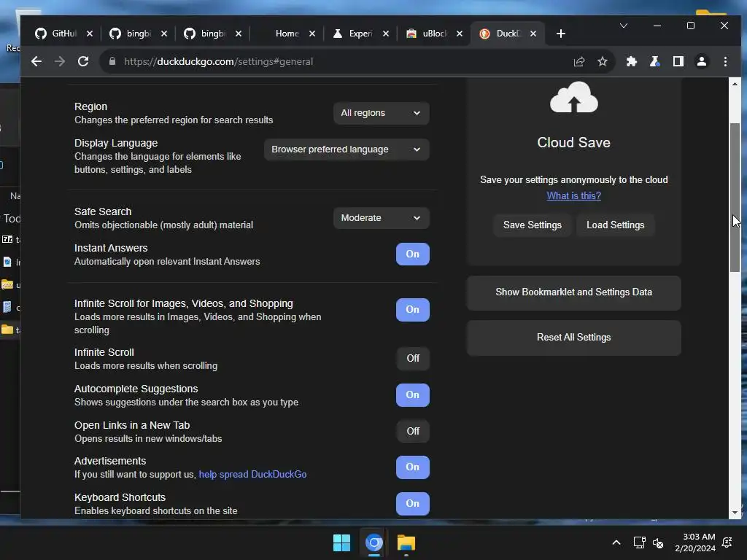This screenshot has width=747, height=560.
Task: Open a new browser tab
Action: (561, 34)
